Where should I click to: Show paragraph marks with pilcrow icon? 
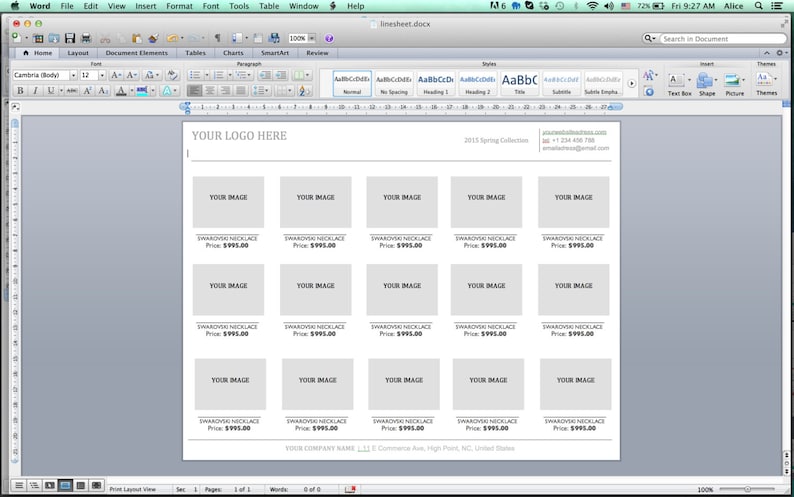pyautogui.click(x=217, y=38)
